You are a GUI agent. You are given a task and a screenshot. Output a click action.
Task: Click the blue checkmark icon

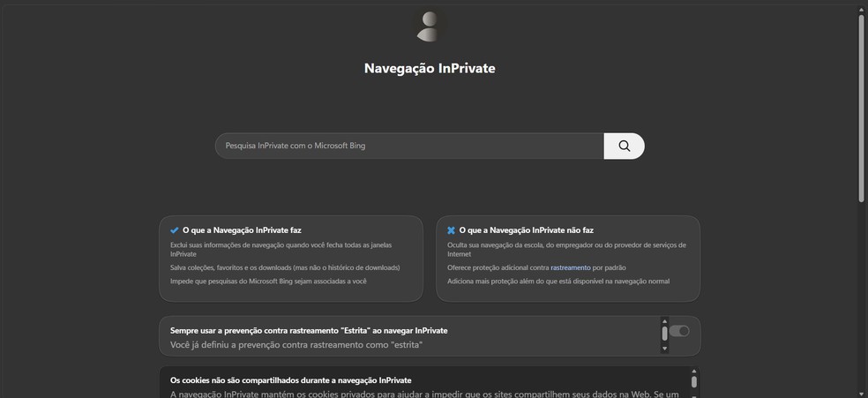(175, 230)
